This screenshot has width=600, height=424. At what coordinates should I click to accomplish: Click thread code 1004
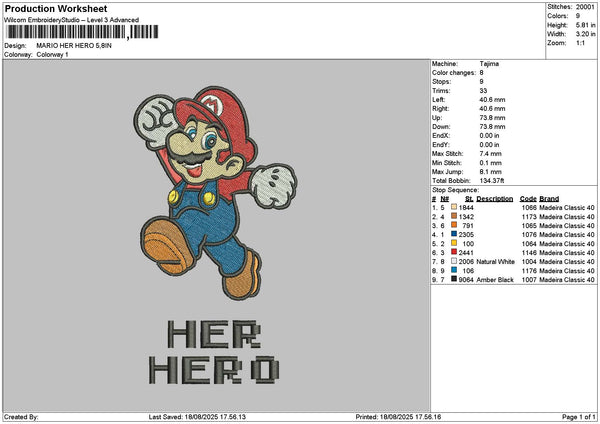pos(529,262)
